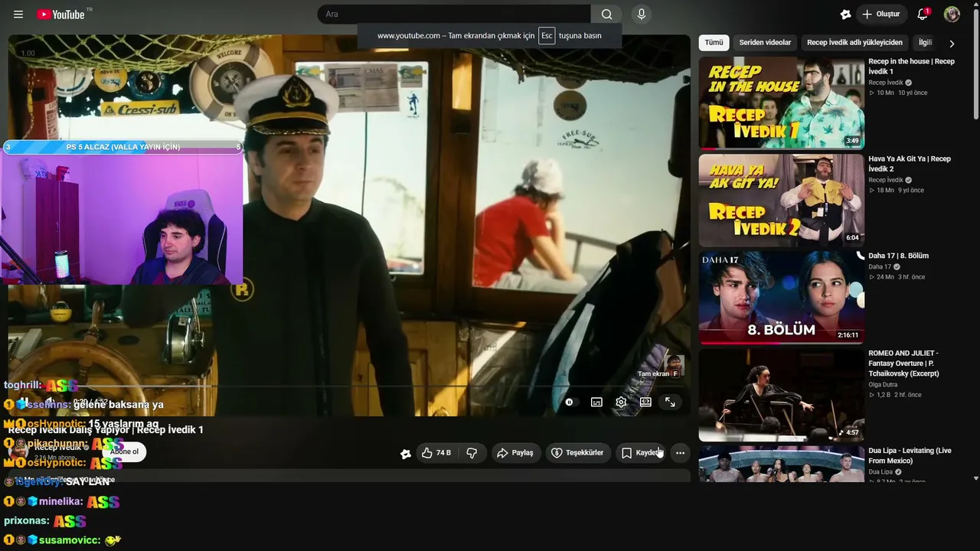Show more filter chips with the arrow
Screen dimensions: 980x551
coord(952,44)
